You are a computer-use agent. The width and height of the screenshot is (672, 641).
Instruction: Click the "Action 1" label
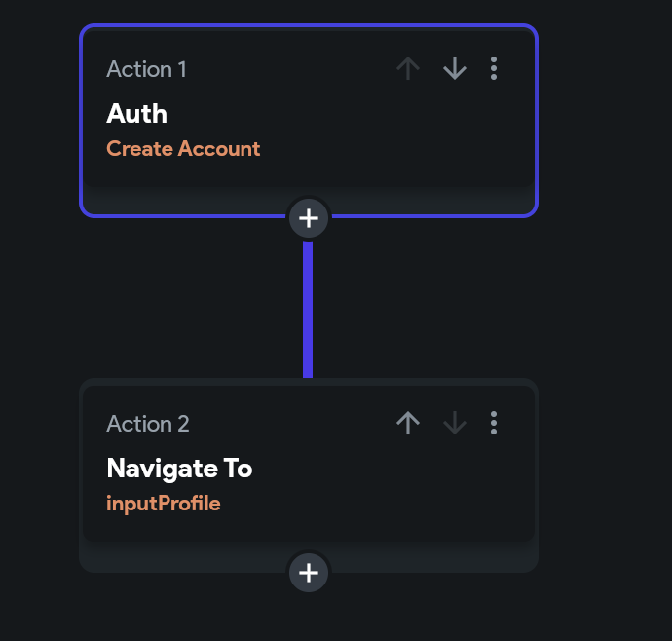[146, 69]
